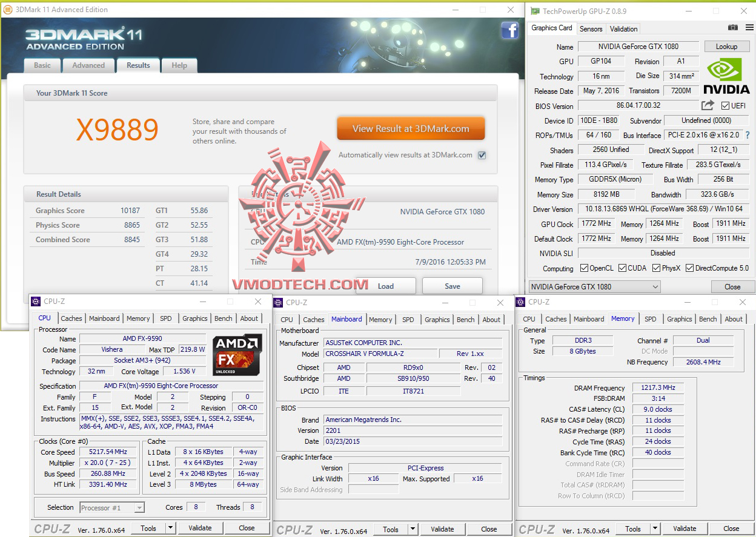Viewport: 756px width, 537px height.
Task: Switch to the SPD tab in CPU-Z
Action: tap(165, 318)
